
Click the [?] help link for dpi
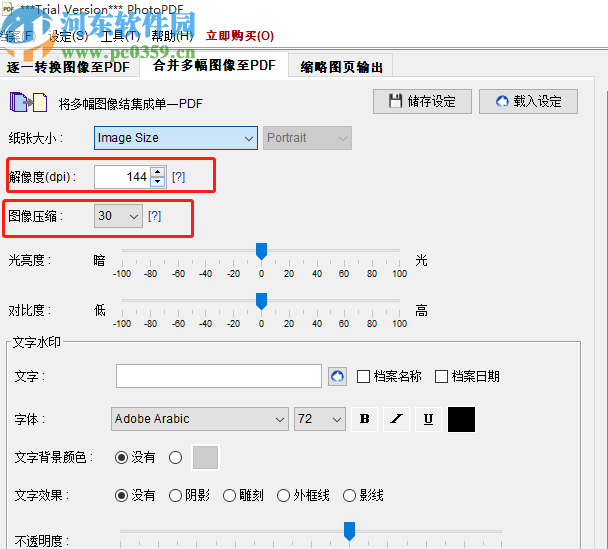click(178, 177)
